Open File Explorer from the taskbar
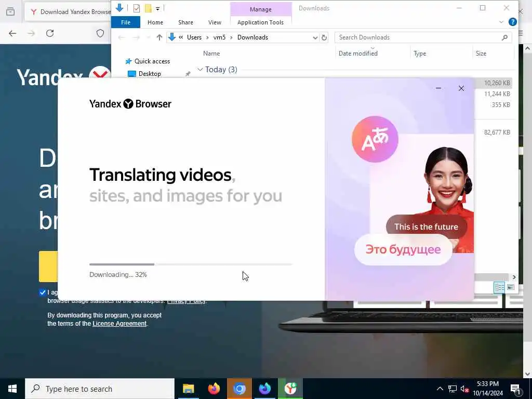This screenshot has width=532, height=399. pyautogui.click(x=188, y=389)
